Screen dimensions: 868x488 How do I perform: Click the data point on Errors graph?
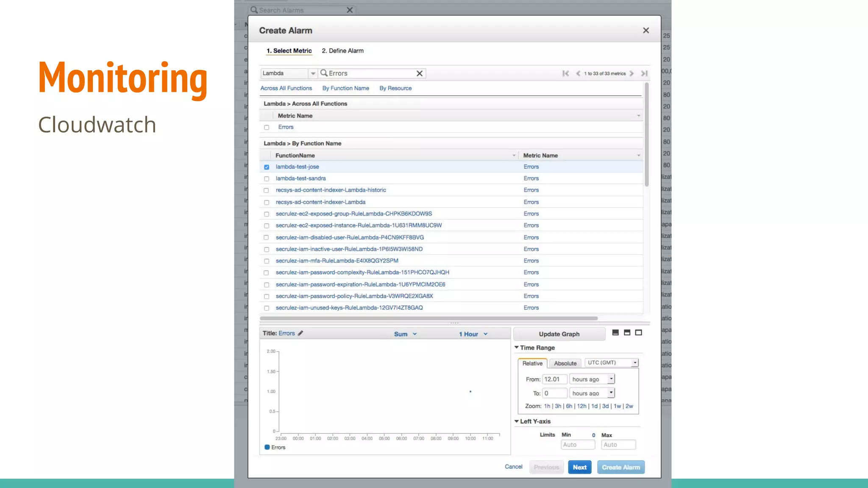click(x=470, y=391)
